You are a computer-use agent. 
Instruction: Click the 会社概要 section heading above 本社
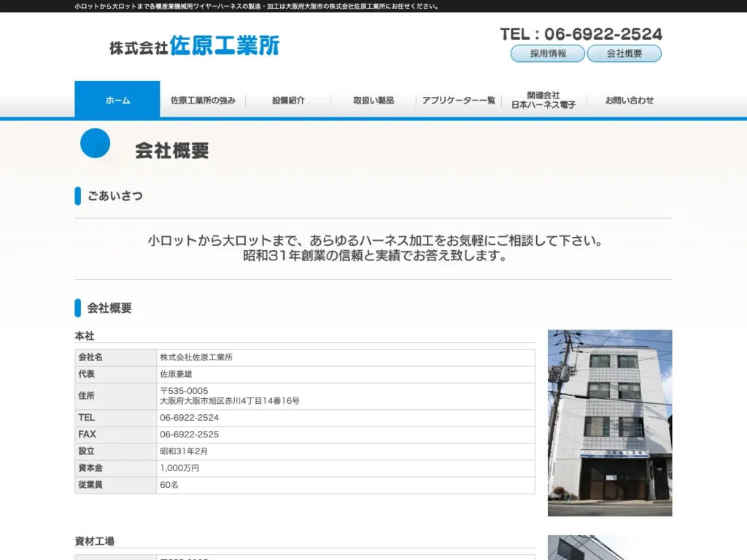coord(109,308)
